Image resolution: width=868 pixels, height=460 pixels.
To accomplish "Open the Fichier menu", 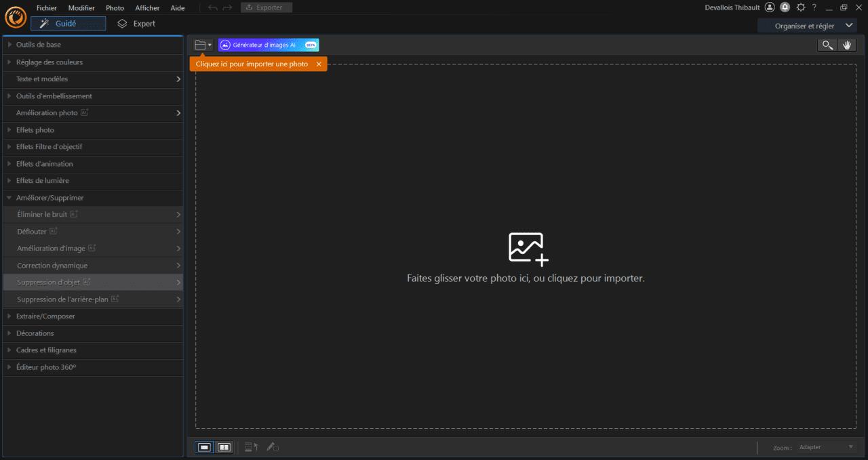I will tap(46, 7).
